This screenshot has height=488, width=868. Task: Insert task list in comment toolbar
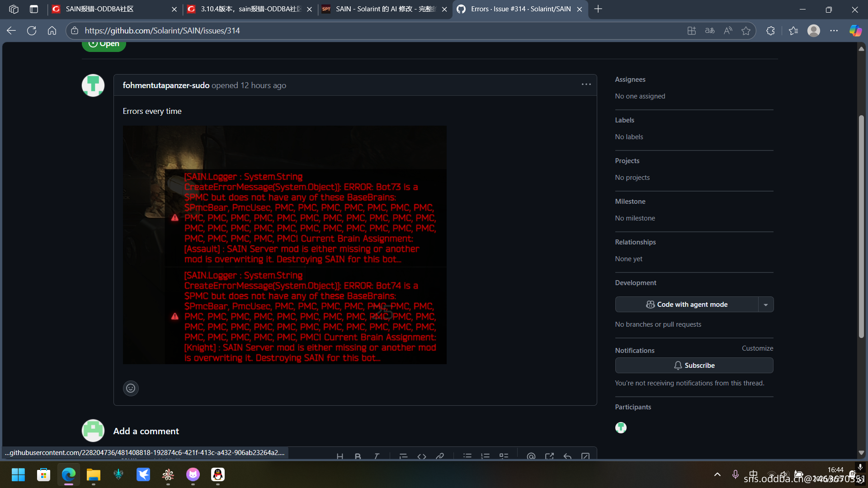pyautogui.click(x=504, y=456)
